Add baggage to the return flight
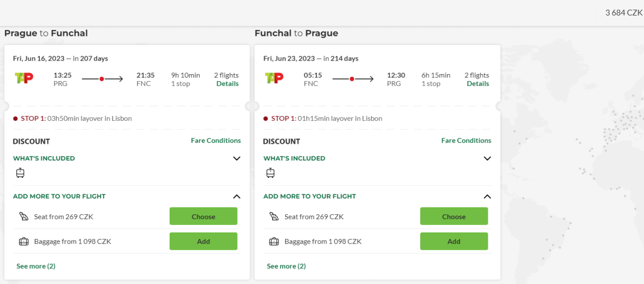The width and height of the screenshot is (644, 284). click(x=453, y=242)
